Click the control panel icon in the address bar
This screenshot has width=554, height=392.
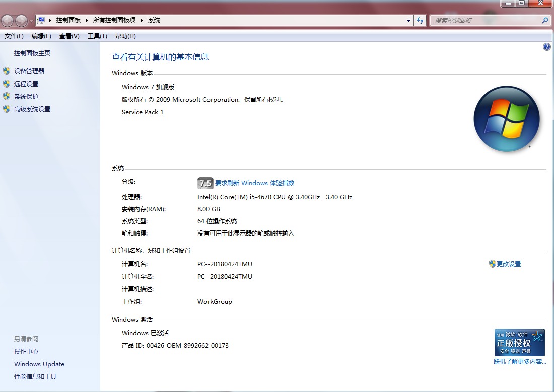click(40, 20)
